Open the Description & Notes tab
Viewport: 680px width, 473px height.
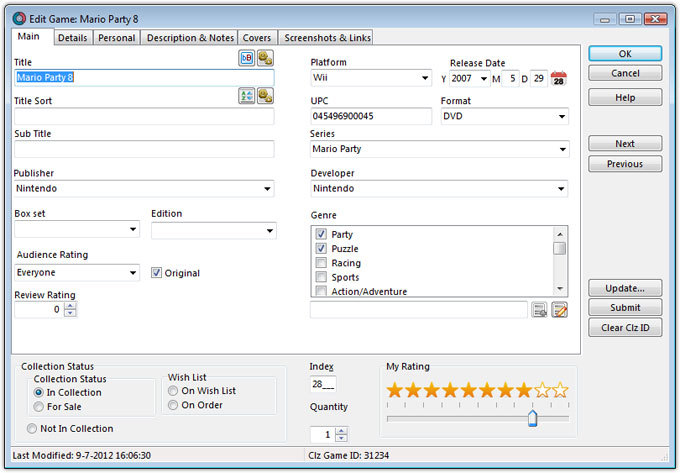pyautogui.click(x=190, y=38)
